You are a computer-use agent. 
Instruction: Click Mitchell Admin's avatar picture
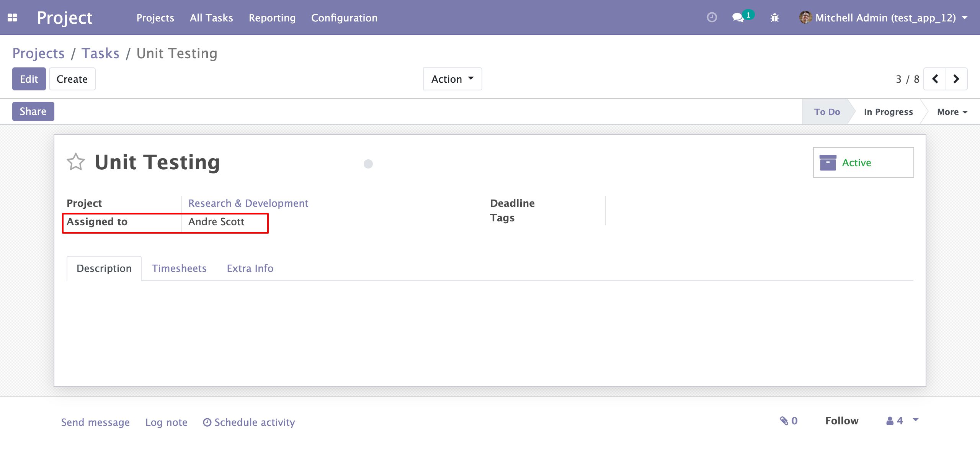point(805,18)
